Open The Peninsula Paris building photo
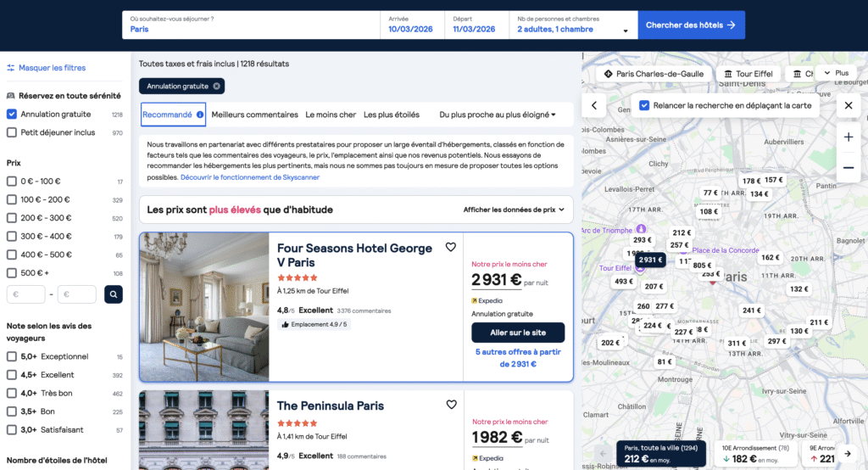 (204, 430)
